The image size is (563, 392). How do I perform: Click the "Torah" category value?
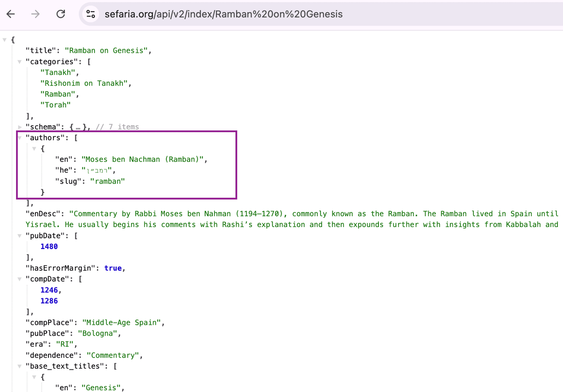55,105
